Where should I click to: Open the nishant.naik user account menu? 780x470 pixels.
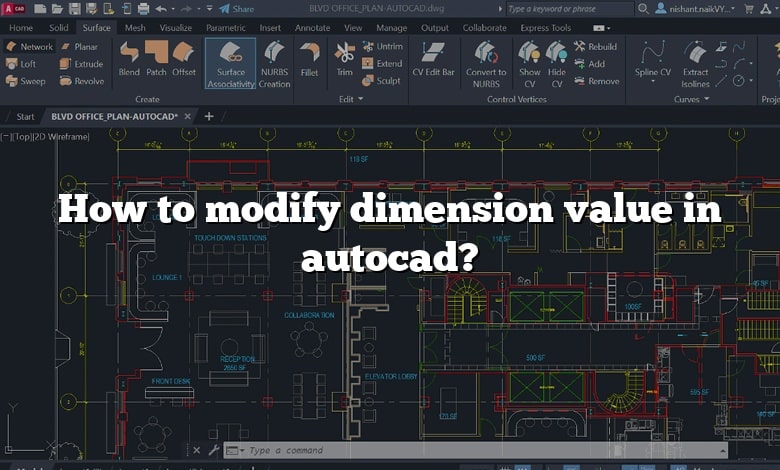[x=695, y=8]
